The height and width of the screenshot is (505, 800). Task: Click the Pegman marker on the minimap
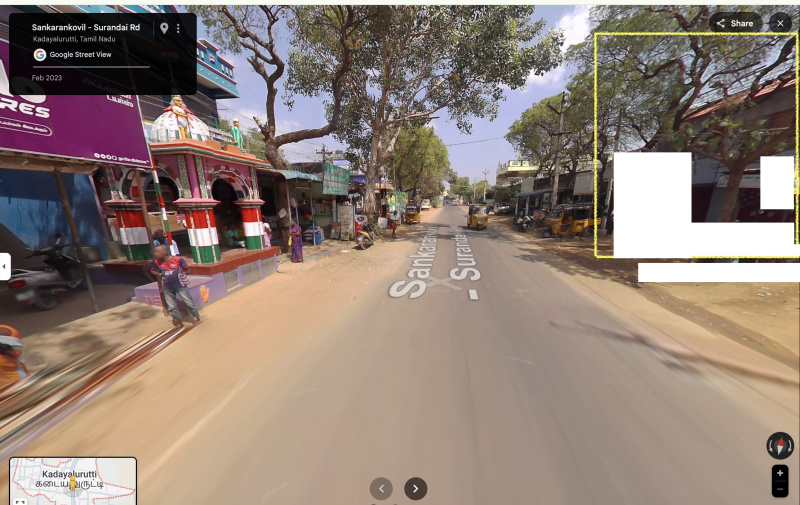pos(72,484)
